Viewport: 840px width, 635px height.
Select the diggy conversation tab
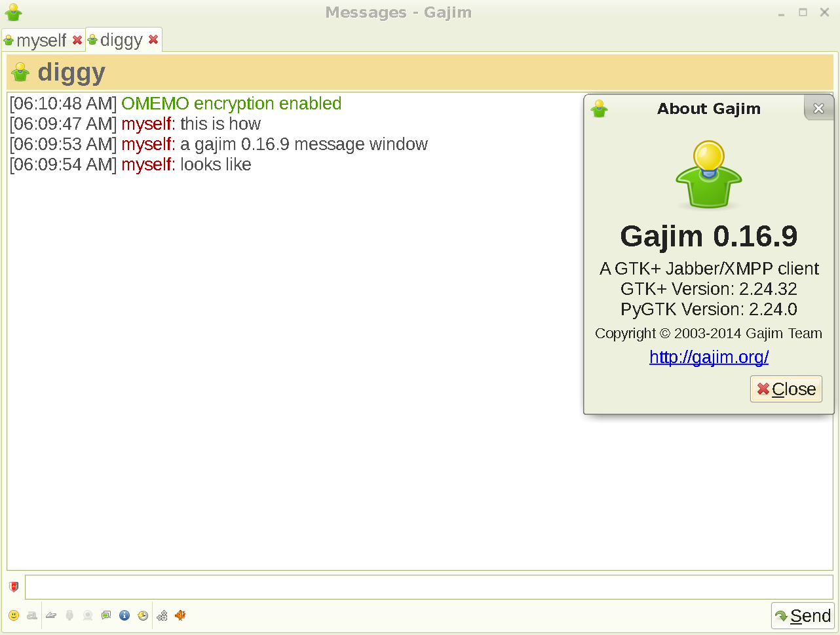tap(120, 40)
